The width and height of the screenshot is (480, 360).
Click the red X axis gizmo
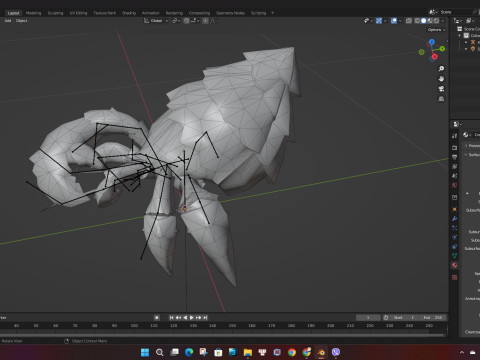tap(434, 57)
